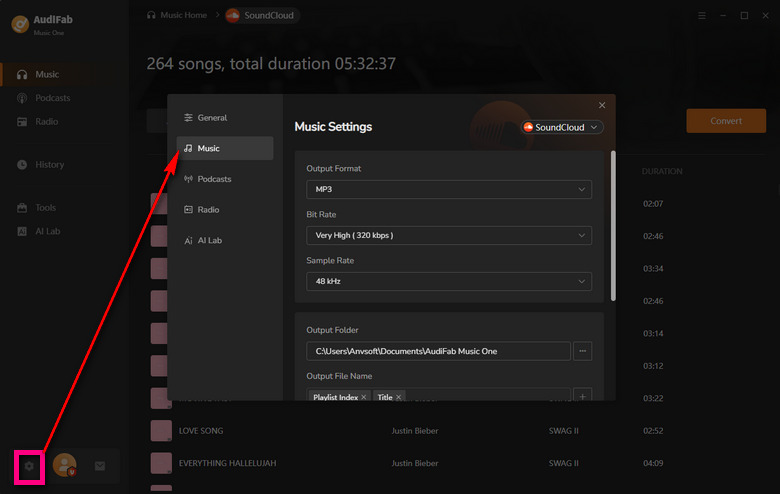The image size is (780, 494).
Task: Open Tools in the left sidebar
Action: [x=46, y=207]
